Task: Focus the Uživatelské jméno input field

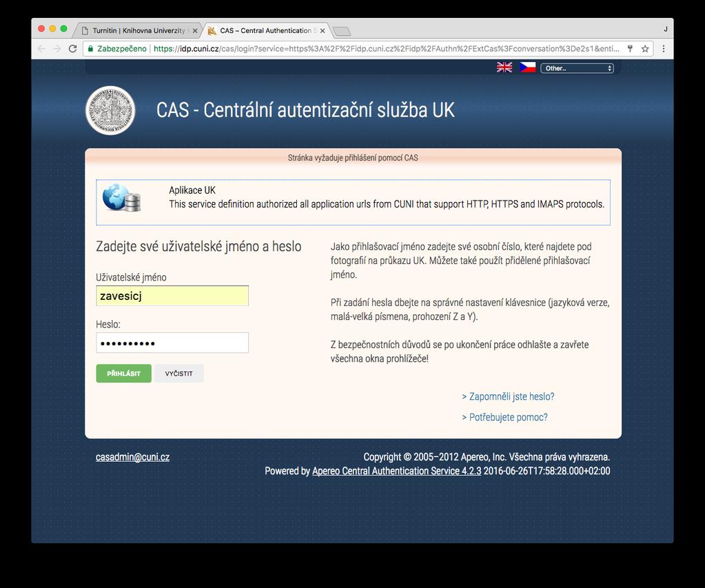Action: point(172,296)
